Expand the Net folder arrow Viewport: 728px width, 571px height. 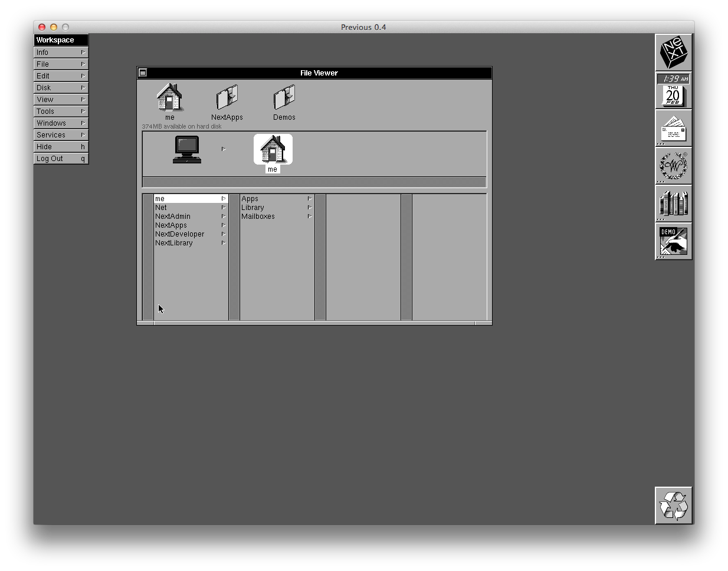[224, 208]
